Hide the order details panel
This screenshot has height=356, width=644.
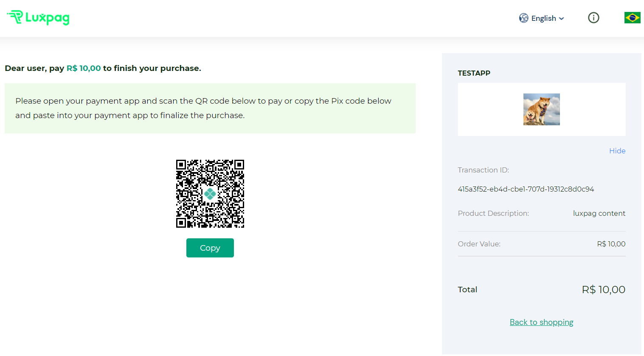[x=617, y=151]
